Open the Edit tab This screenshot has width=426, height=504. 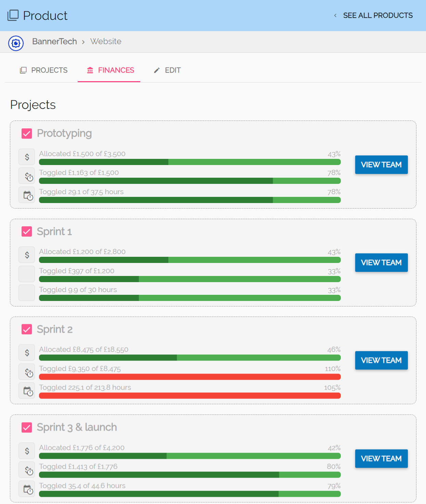(x=167, y=70)
